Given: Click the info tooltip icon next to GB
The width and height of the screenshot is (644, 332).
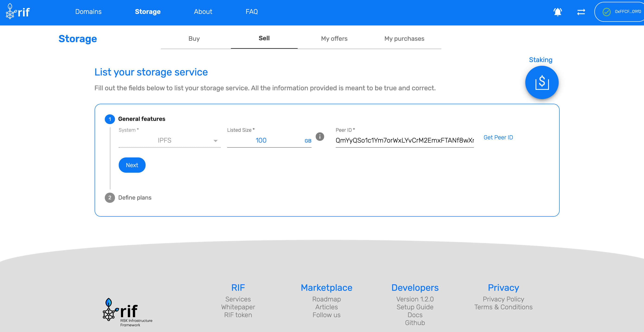Looking at the screenshot, I should pyautogui.click(x=320, y=137).
